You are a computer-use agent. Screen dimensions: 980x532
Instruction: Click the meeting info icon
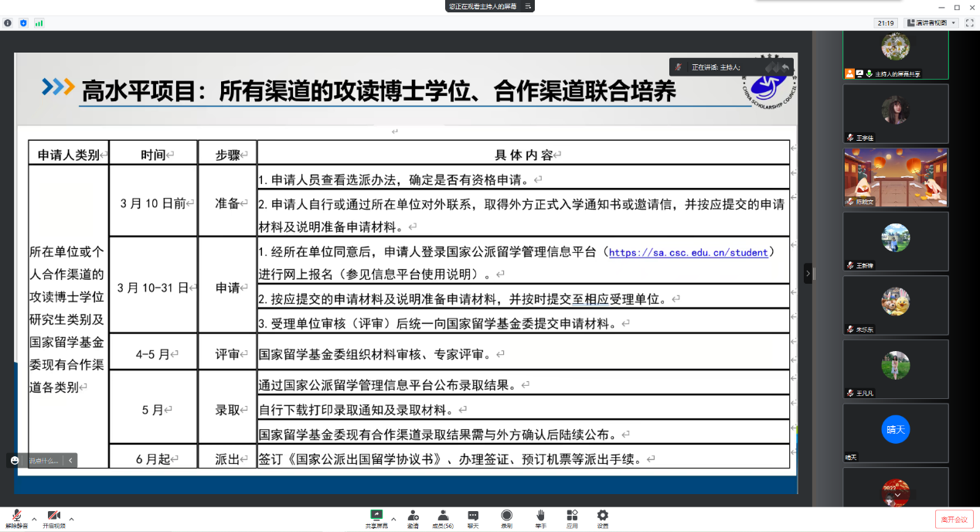8,23
